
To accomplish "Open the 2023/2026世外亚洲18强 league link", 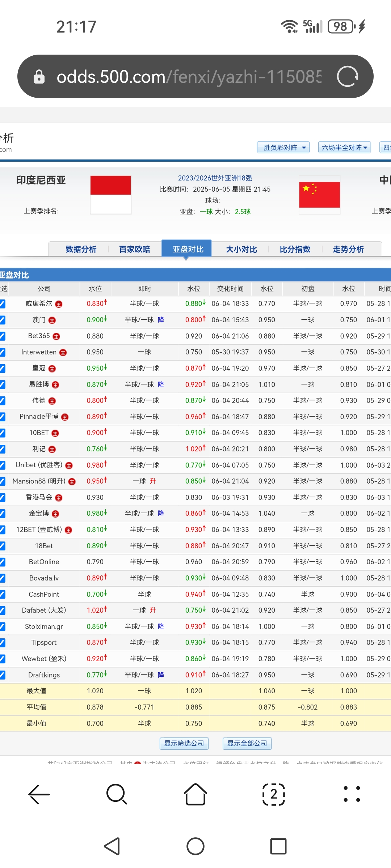I will (x=215, y=178).
